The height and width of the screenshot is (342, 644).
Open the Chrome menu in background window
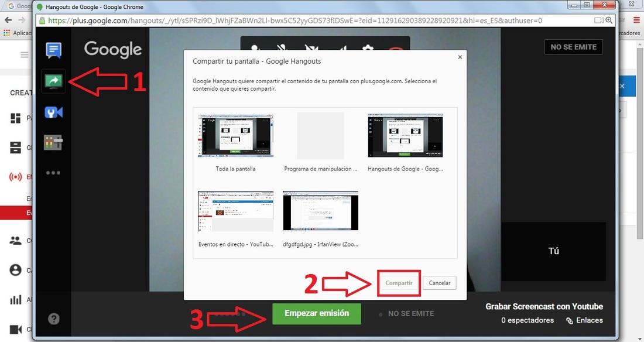tap(636, 20)
